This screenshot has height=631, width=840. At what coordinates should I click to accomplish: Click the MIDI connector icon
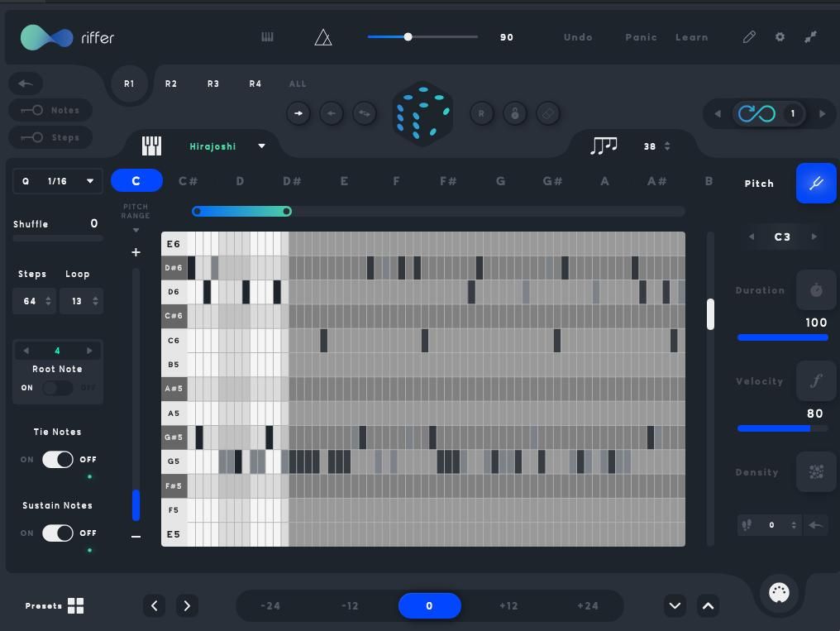click(x=779, y=593)
